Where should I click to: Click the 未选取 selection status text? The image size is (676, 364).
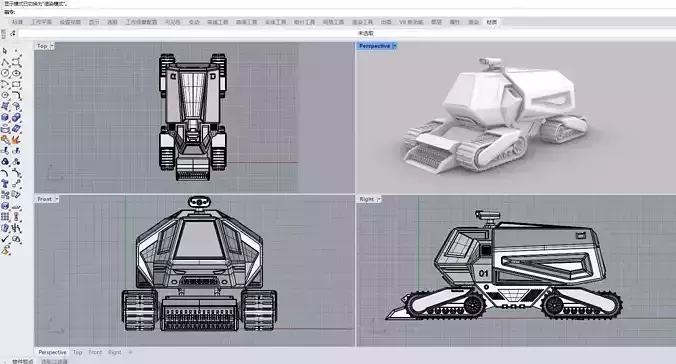click(x=366, y=33)
